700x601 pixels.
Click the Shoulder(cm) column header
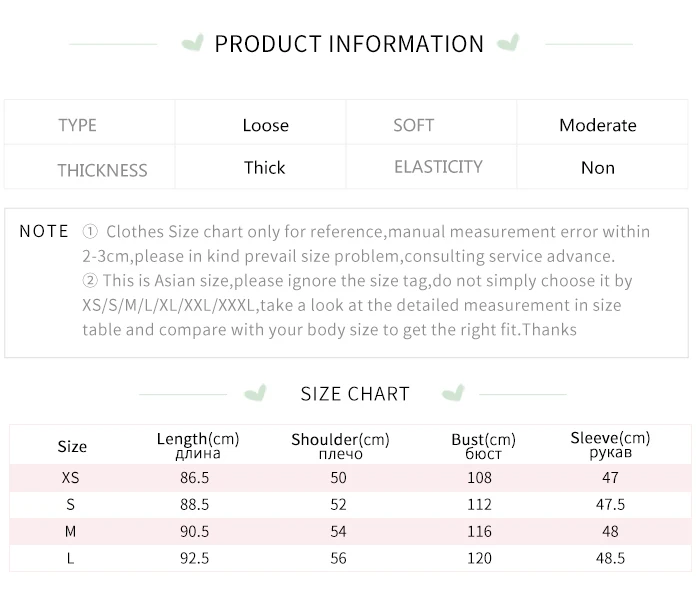pos(340,446)
